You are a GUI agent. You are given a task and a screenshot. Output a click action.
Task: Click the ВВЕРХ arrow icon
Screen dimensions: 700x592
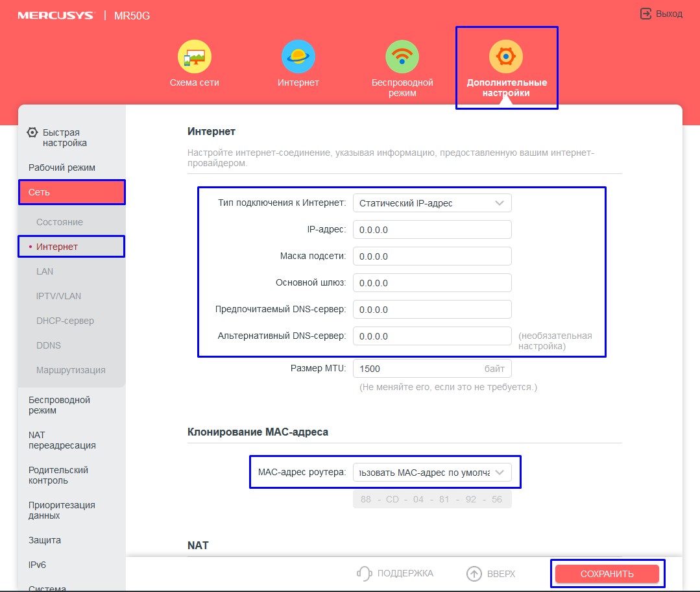pos(474,574)
